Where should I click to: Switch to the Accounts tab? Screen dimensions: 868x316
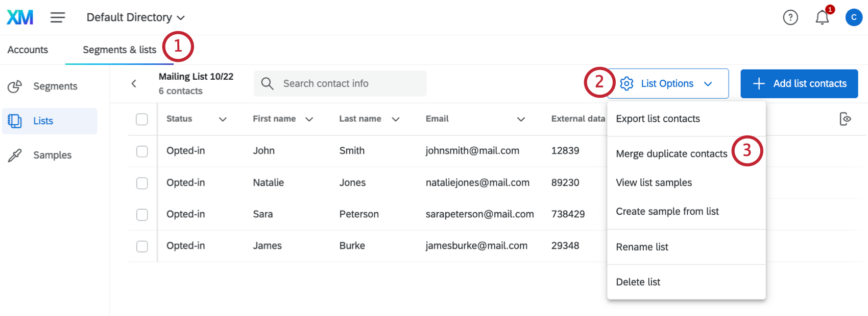pos(28,50)
